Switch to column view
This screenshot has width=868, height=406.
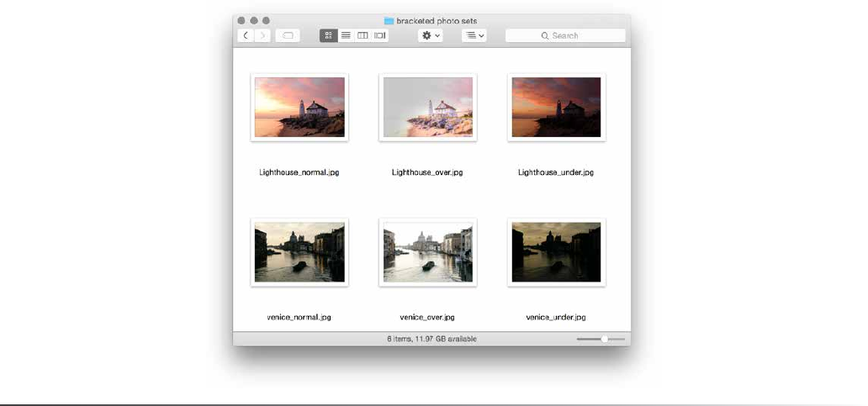pos(363,35)
